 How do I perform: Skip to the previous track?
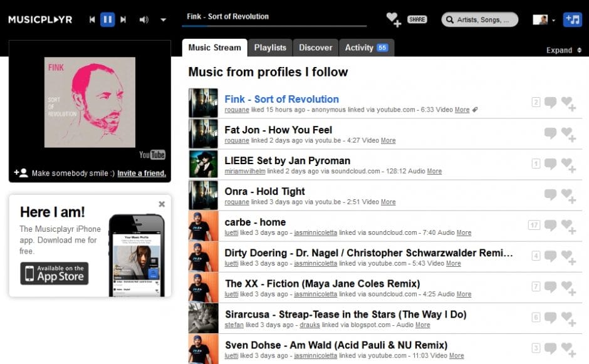92,19
